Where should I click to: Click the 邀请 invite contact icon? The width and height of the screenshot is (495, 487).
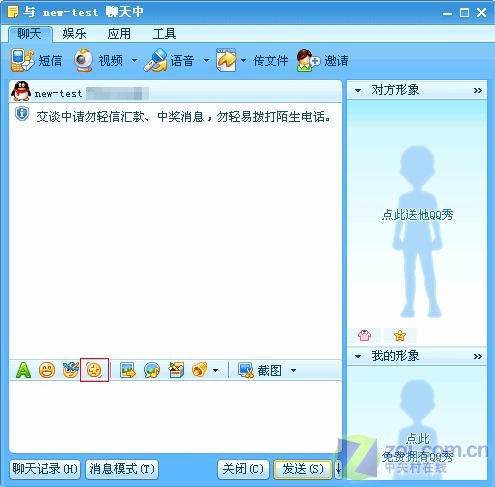click(308, 60)
